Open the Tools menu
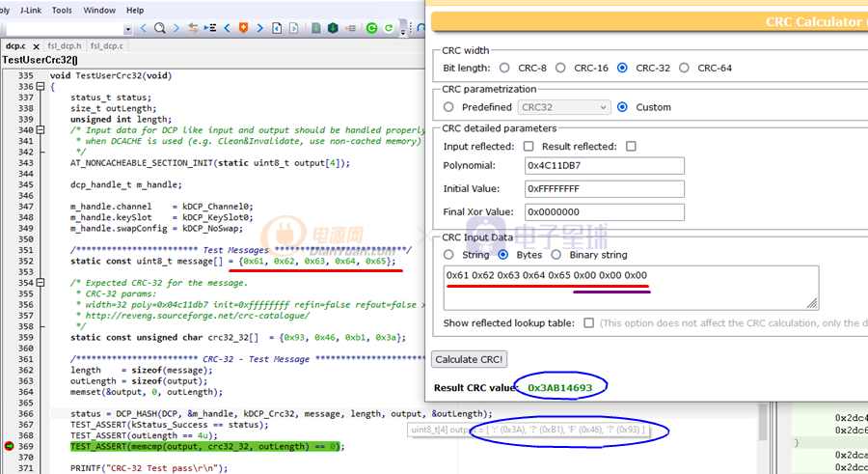The height and width of the screenshot is (474, 868). [x=62, y=10]
